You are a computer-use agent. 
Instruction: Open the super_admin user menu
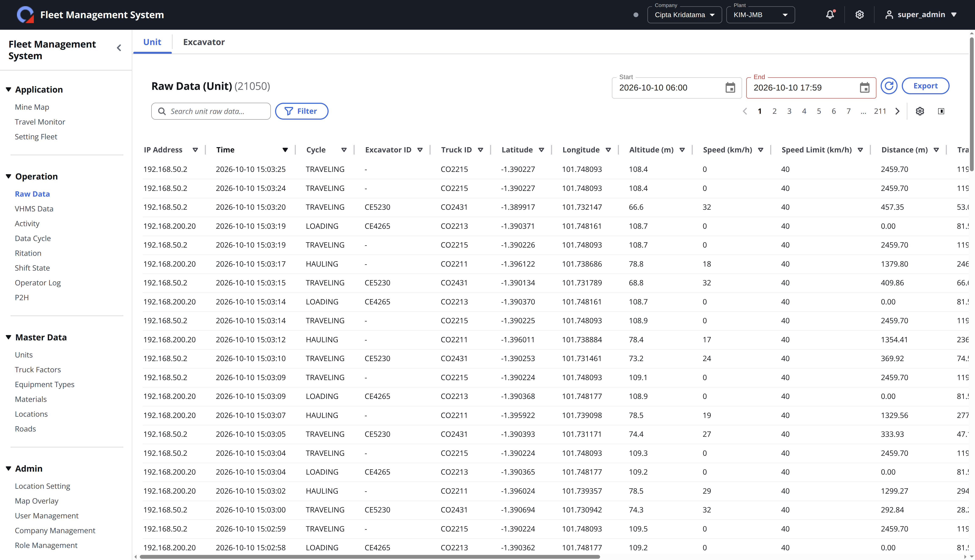pos(921,15)
